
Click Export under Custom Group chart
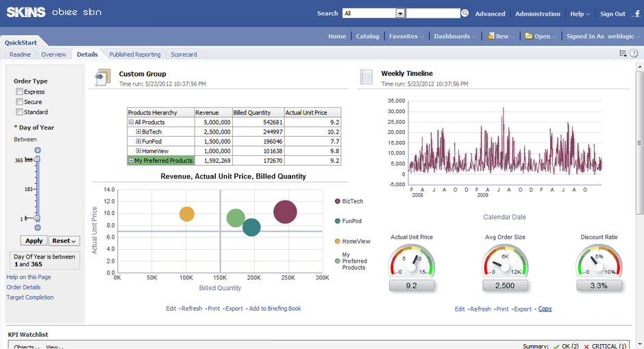(234, 309)
